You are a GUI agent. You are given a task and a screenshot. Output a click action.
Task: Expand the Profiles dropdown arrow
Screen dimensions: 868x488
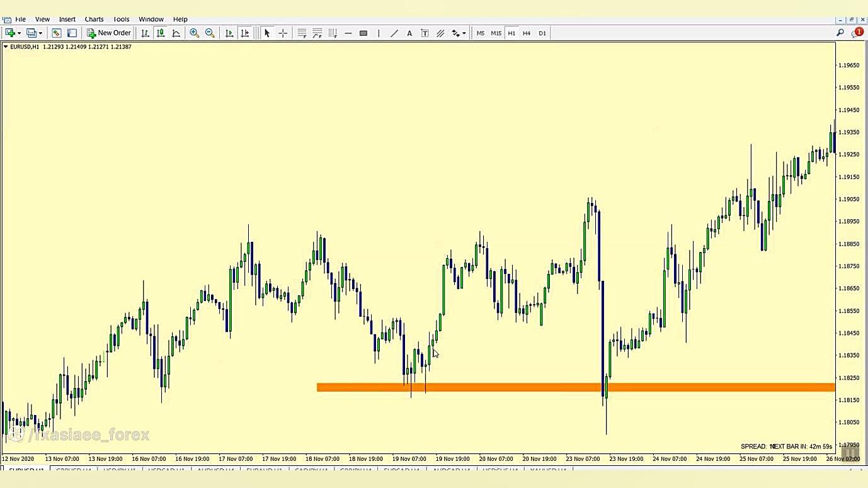pos(40,33)
